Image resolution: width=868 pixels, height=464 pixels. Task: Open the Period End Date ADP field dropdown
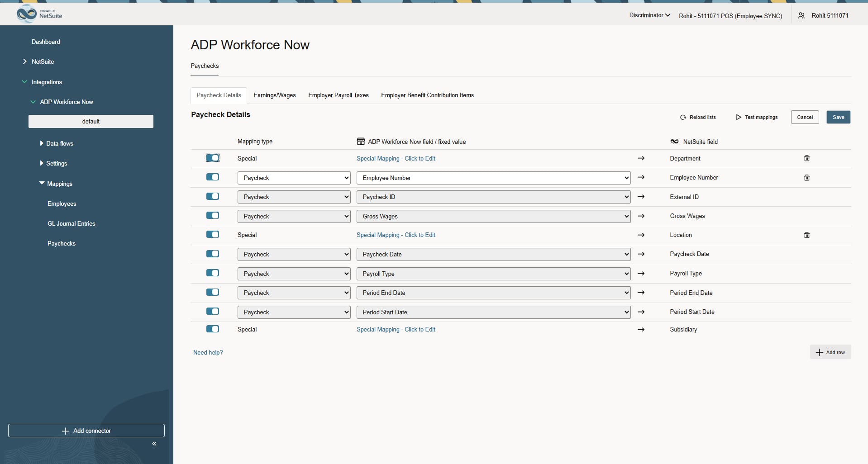494,293
